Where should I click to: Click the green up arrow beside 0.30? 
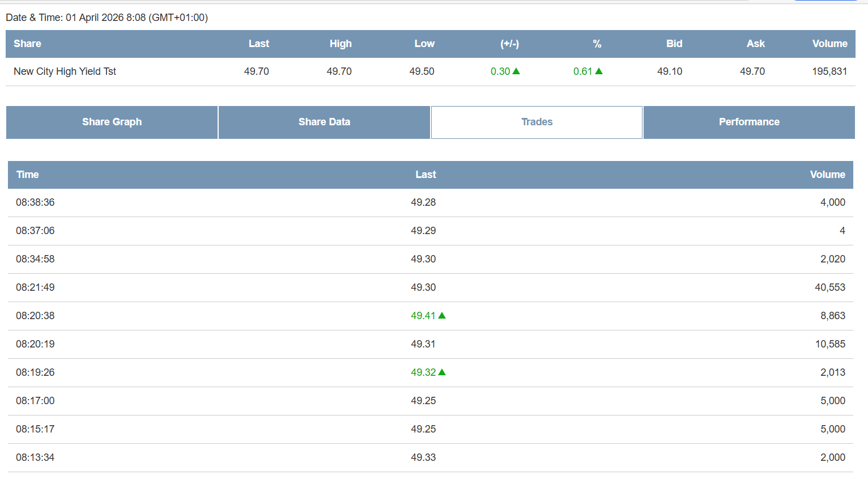tap(516, 71)
